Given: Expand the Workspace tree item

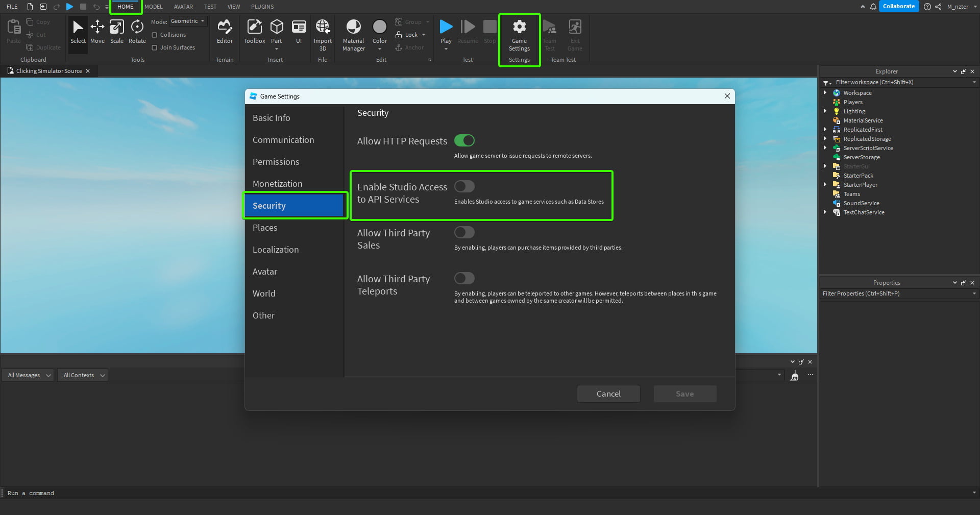Looking at the screenshot, I should point(826,93).
